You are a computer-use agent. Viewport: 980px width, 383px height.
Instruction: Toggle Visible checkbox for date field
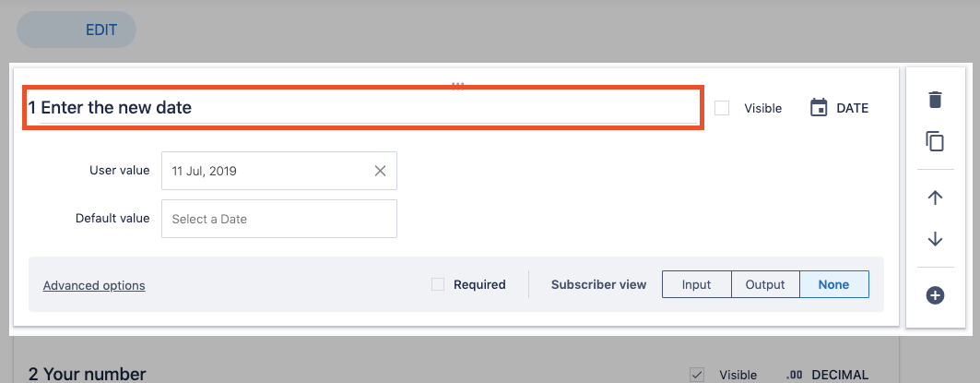click(723, 108)
